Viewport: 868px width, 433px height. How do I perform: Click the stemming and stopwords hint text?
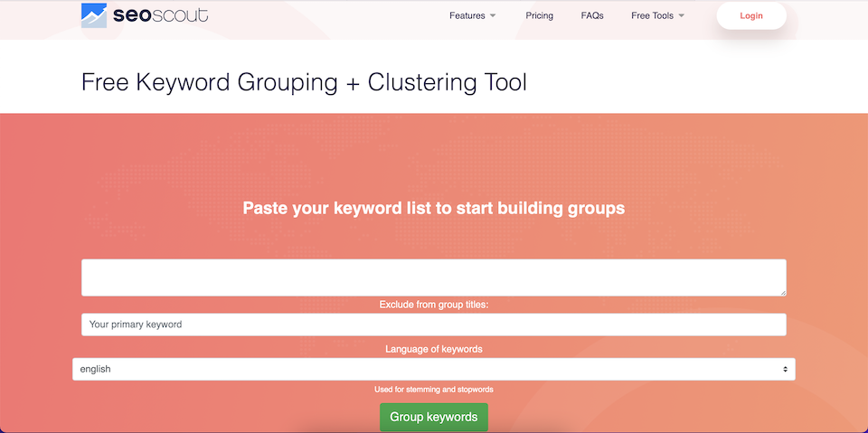[x=433, y=390]
